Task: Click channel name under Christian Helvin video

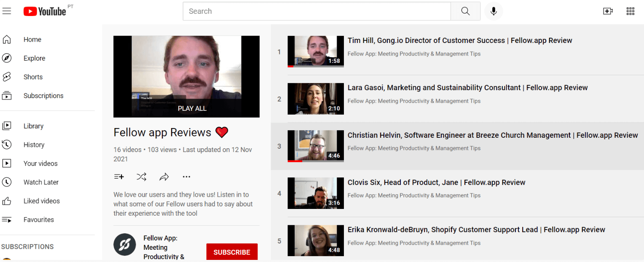Action: point(414,148)
